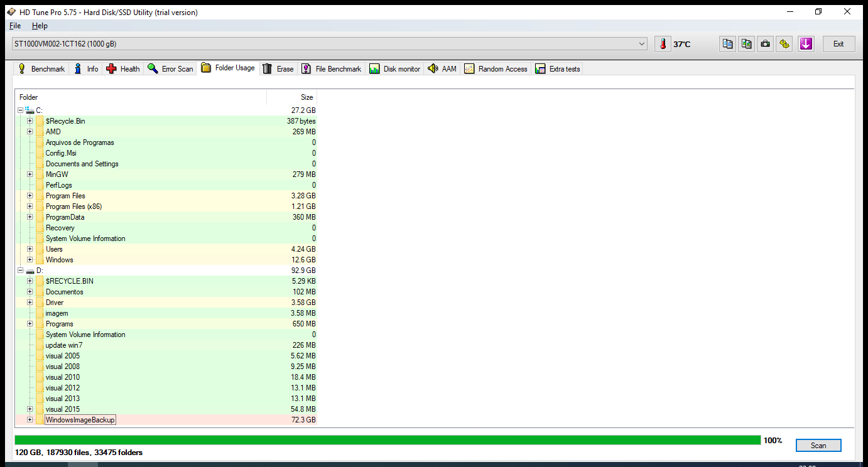Select the Folder Usage tab
The height and width of the screenshot is (467, 868).
click(228, 68)
